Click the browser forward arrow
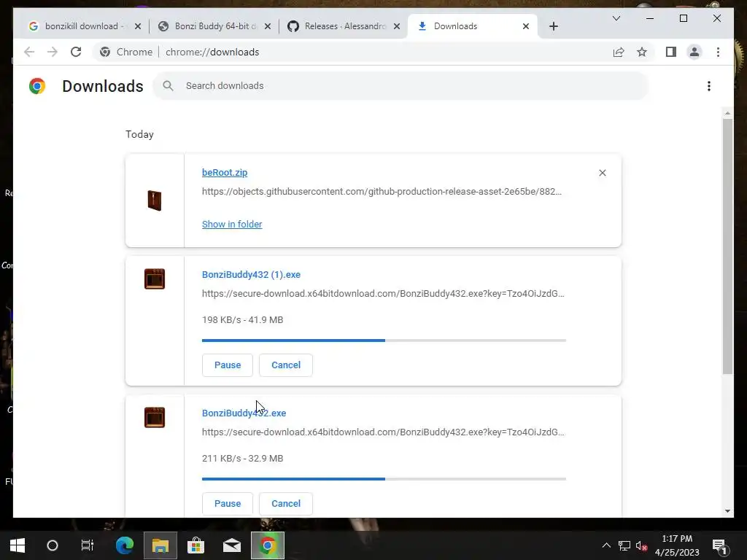The height and width of the screenshot is (560, 747). tap(53, 52)
